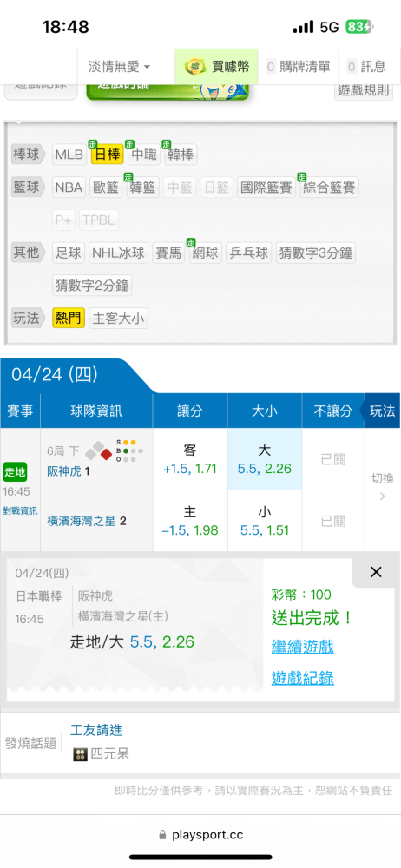
Task: Tap the battery indicator in the status bar
Action: click(x=360, y=27)
